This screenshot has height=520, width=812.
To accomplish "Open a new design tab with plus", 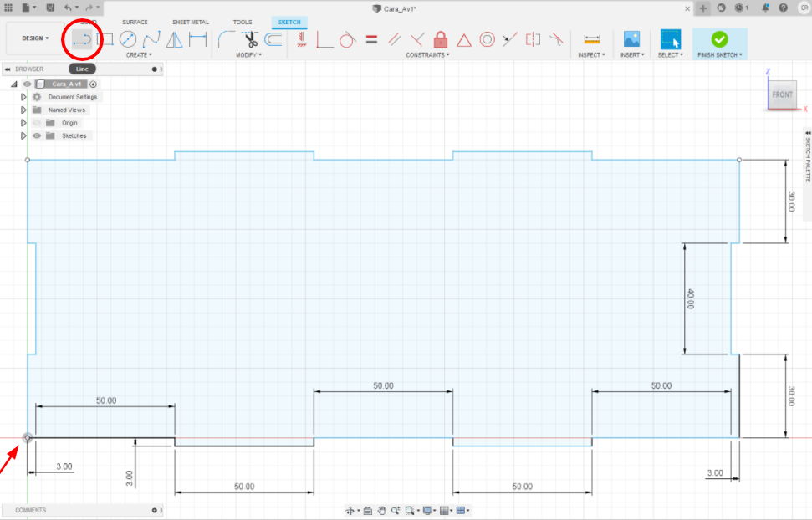I will tap(702, 8).
